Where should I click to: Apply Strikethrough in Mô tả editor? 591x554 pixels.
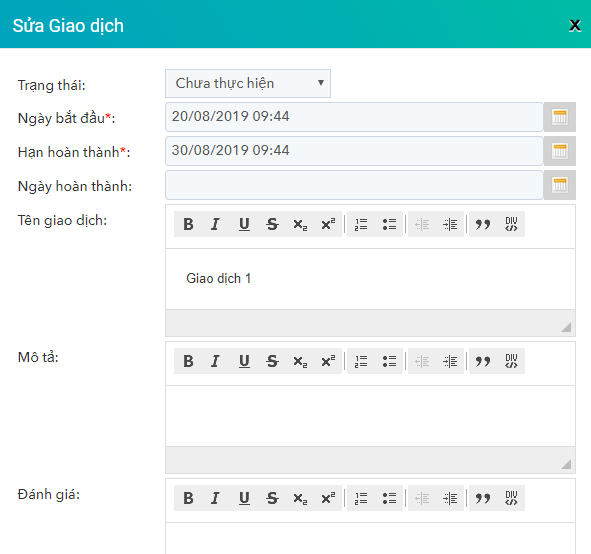(x=272, y=361)
